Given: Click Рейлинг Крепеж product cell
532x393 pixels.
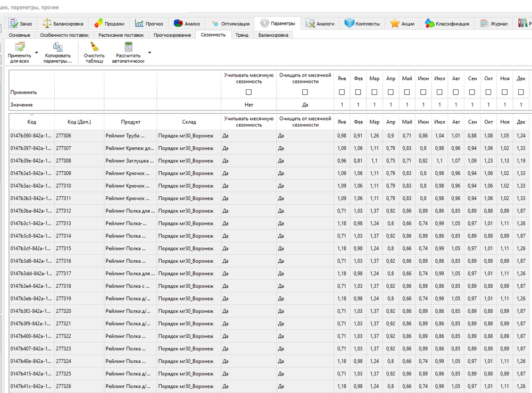Looking at the screenshot, I should (x=130, y=148).
